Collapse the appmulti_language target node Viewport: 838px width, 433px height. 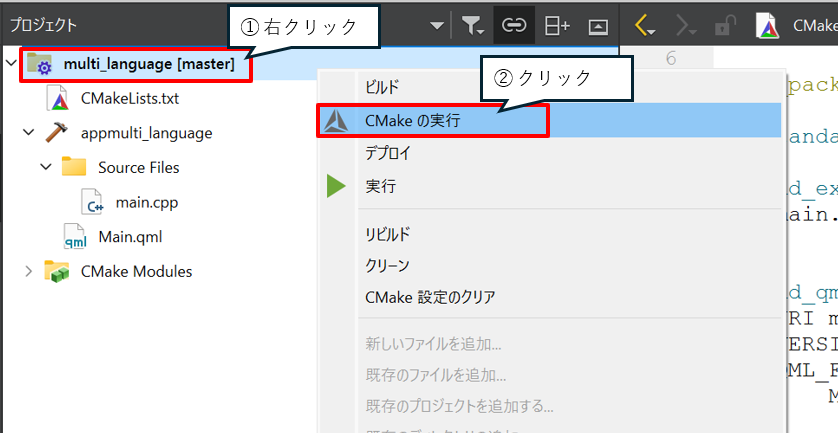pos(28,132)
